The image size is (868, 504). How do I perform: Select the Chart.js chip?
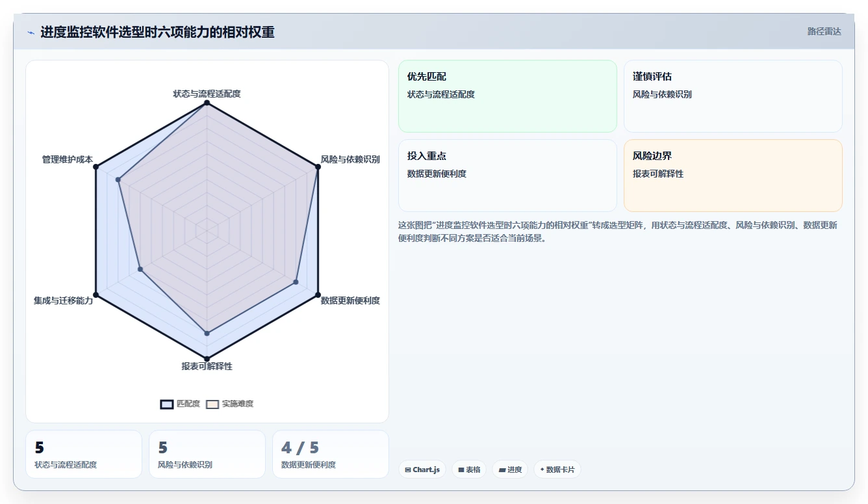tap(422, 470)
